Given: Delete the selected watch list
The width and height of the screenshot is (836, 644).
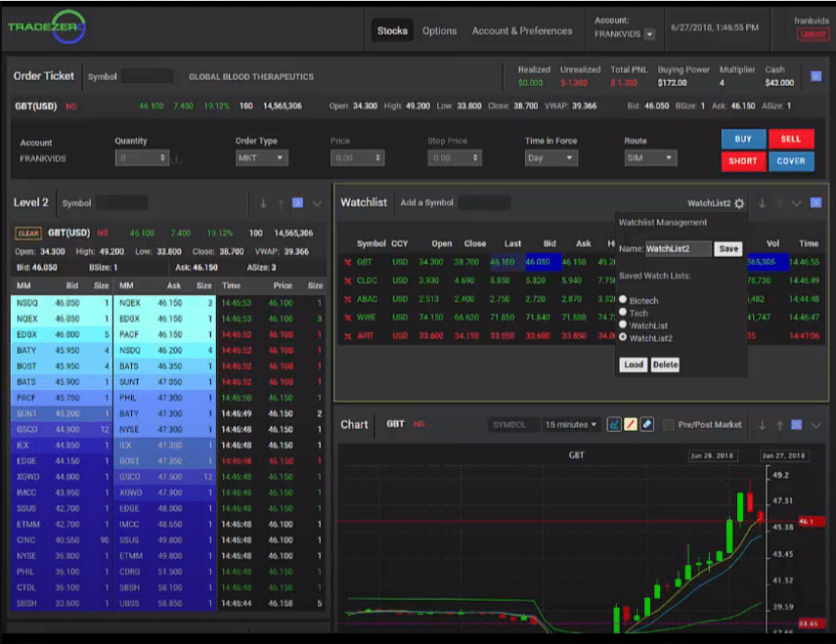Looking at the screenshot, I should (666, 365).
